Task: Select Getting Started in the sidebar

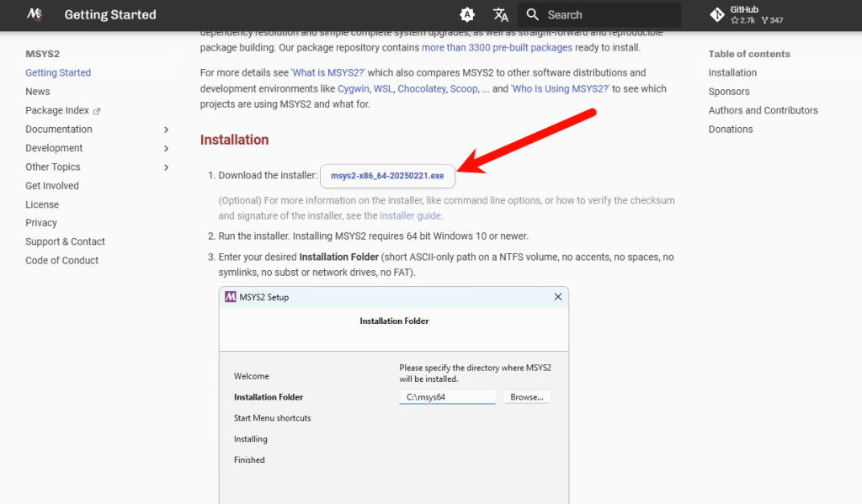Action: click(x=58, y=72)
